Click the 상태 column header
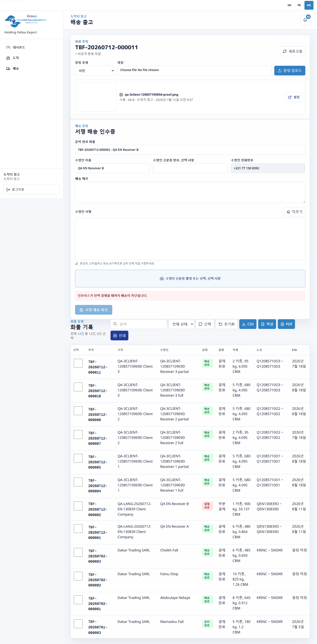 click(x=205, y=350)
